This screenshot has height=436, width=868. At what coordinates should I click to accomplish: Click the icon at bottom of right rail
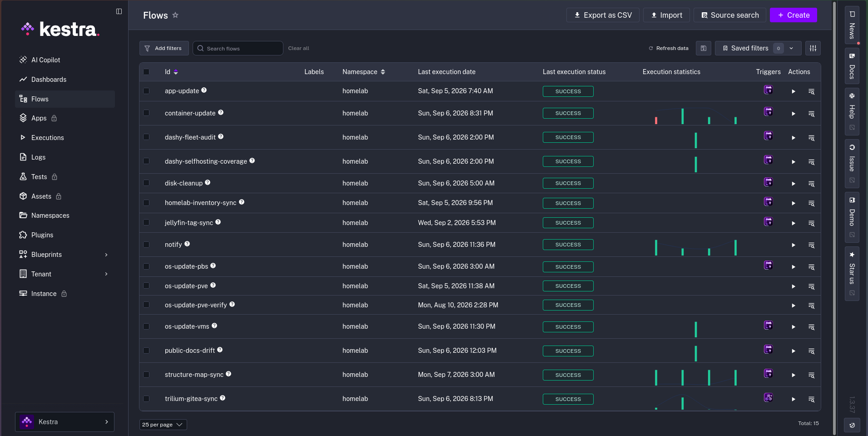pos(852,426)
